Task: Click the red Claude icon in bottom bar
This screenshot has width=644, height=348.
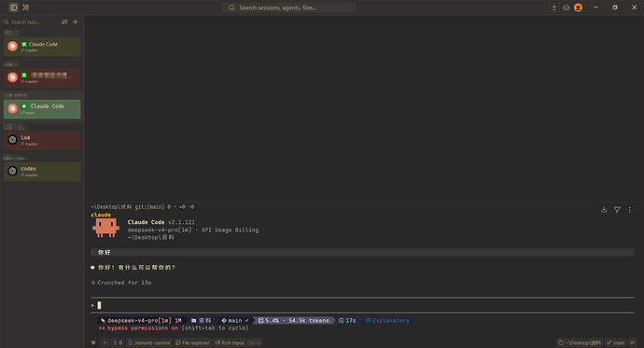Action: [93, 342]
